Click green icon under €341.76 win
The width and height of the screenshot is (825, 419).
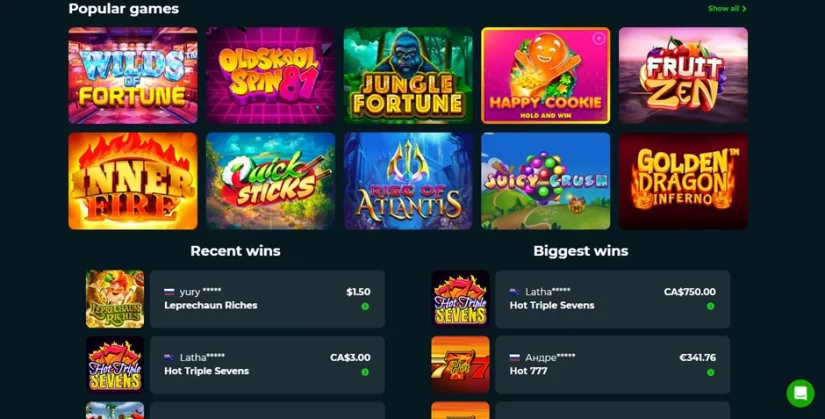pyautogui.click(x=710, y=372)
